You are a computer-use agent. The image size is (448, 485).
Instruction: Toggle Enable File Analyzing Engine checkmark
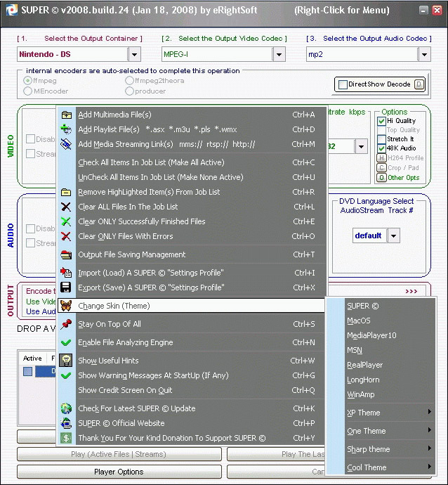(x=66, y=342)
